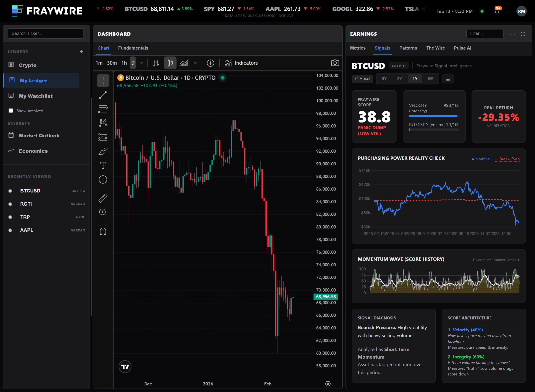Switch range to 5Y
Image resolution: width=535 pixels, height=392 pixels.
click(x=384, y=79)
